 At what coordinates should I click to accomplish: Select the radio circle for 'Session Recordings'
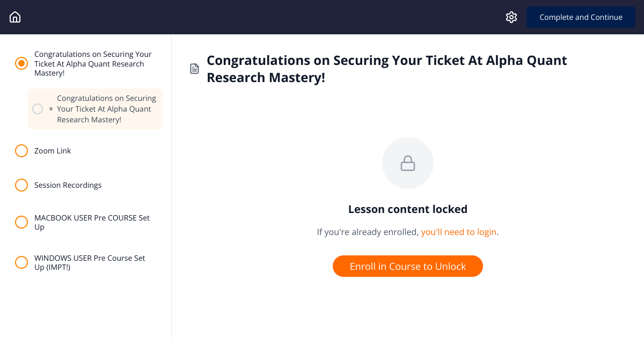(21, 185)
